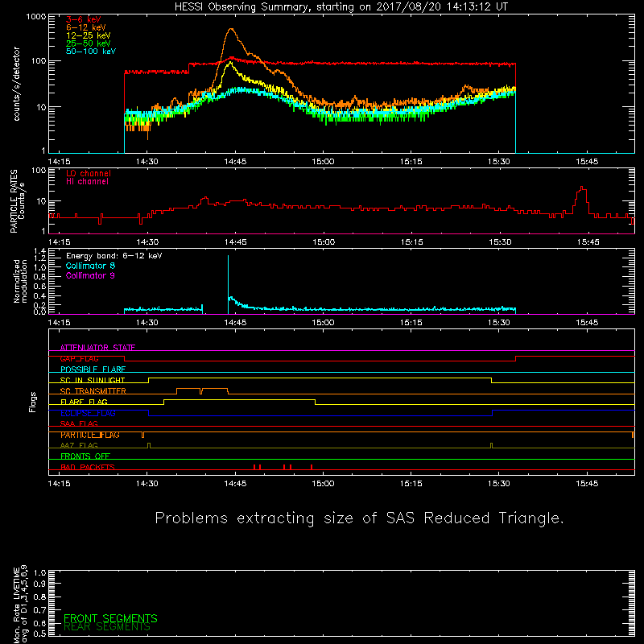Click the 'Energy band: 6-12 keV' label
This screenshot has width=644, height=644.
click(114, 256)
